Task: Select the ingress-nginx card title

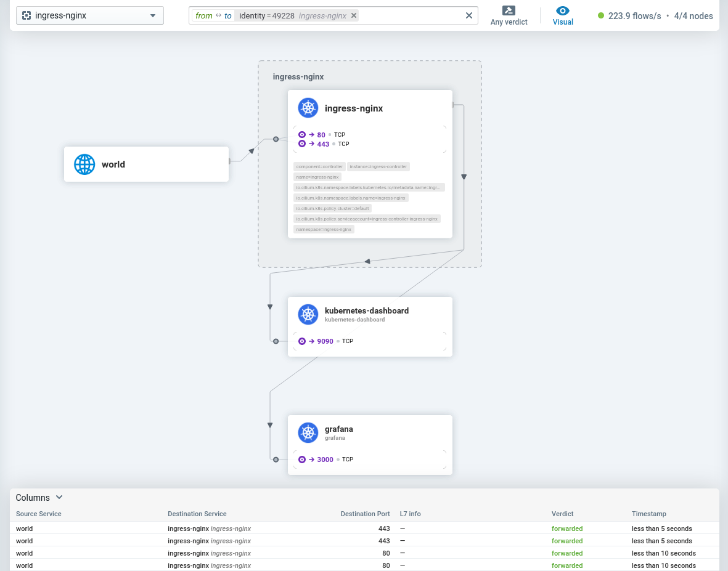Action: 354,108
